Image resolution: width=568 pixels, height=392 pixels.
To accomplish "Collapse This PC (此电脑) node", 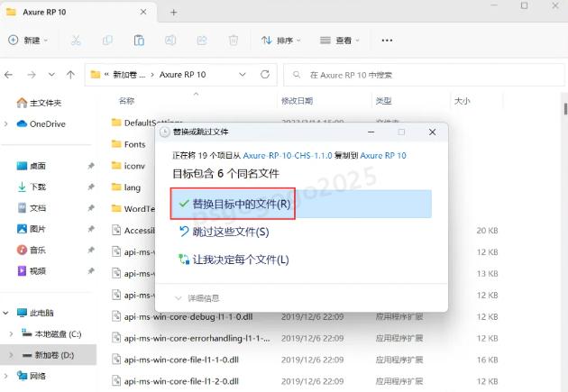I will pos(5,313).
